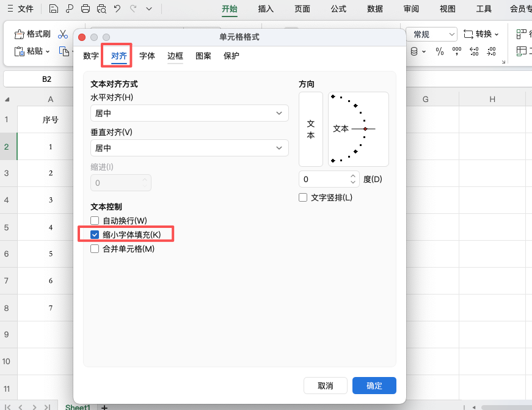Click the thousands separator 000 icon

(x=456, y=52)
